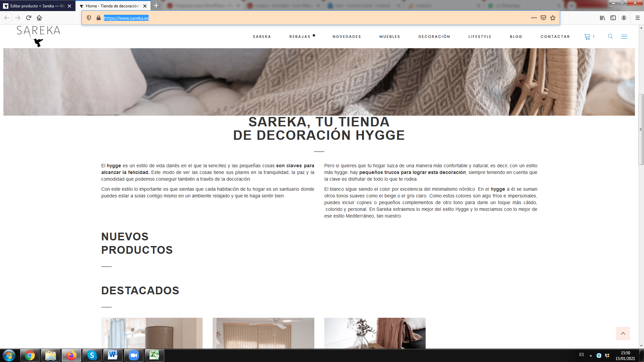This screenshot has width=644, height=362.
Task: Open the SAREKA menu item
Action: [262, 37]
